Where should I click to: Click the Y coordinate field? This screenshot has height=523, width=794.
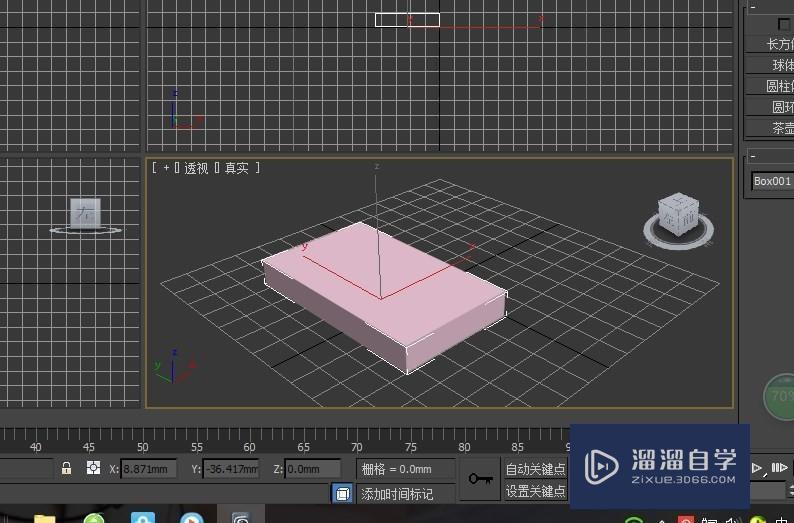point(231,469)
